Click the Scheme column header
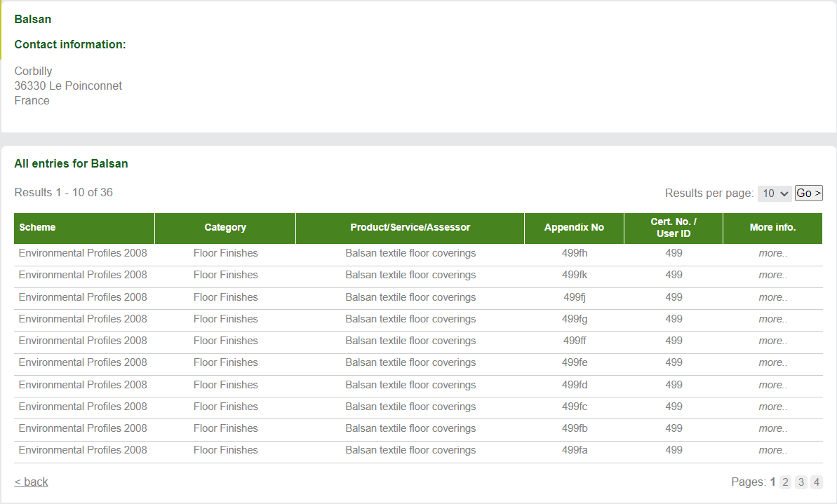Viewport: 837px width, 504px height. pyautogui.click(x=84, y=229)
